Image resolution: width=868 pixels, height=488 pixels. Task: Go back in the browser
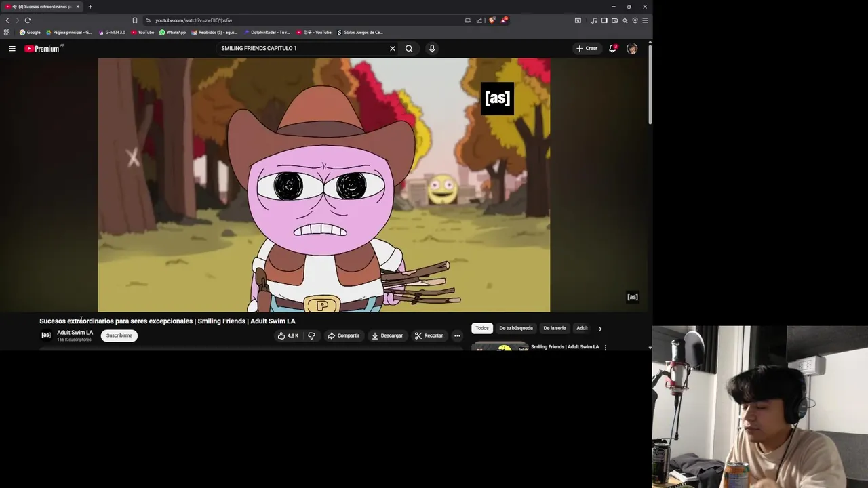(7, 20)
